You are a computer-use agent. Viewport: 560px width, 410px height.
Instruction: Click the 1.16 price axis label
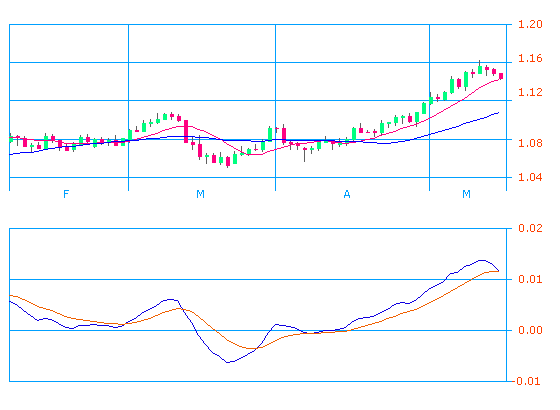click(530, 58)
